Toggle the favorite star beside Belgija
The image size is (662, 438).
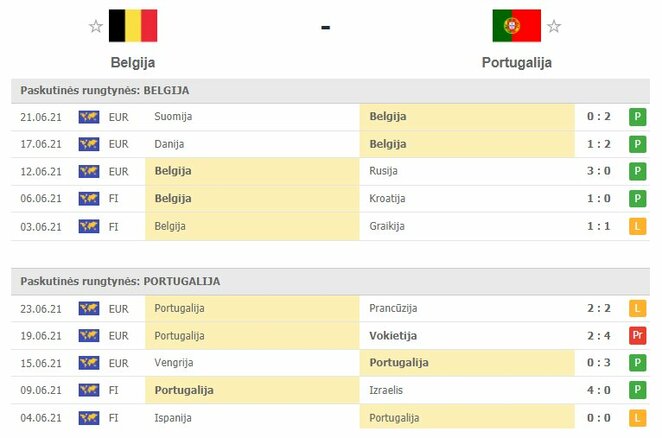click(96, 26)
